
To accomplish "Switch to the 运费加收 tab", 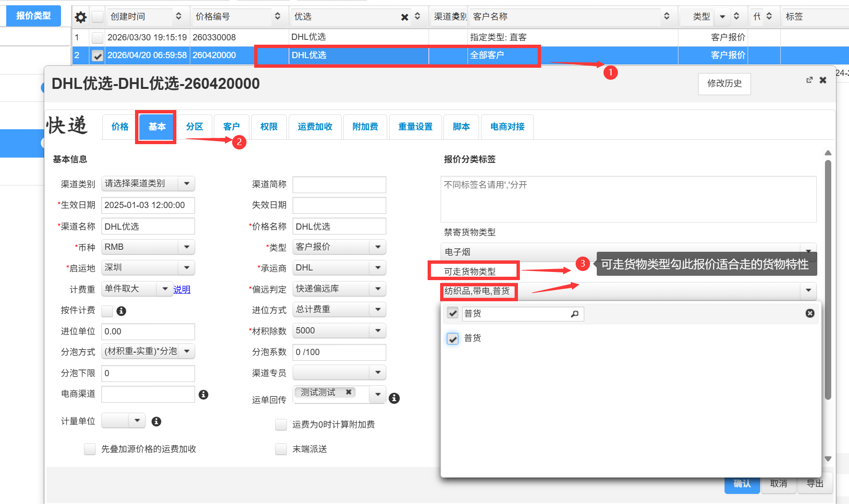I will click(315, 127).
